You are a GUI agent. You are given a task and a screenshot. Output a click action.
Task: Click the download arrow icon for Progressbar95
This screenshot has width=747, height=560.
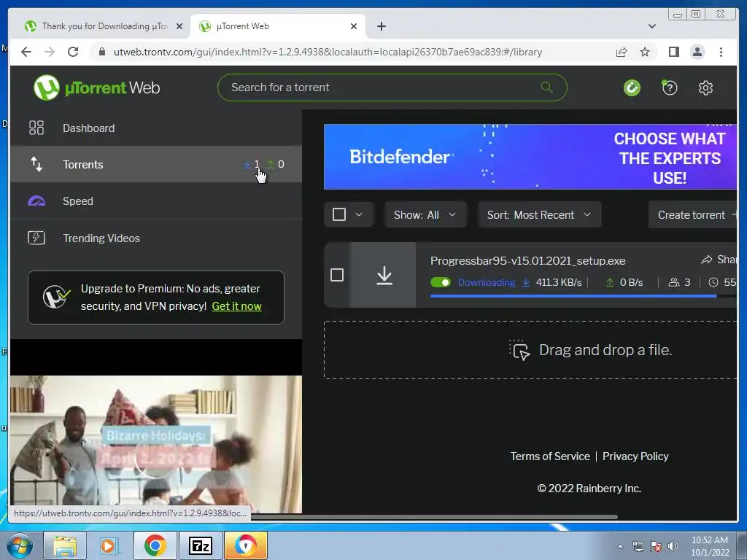point(384,275)
